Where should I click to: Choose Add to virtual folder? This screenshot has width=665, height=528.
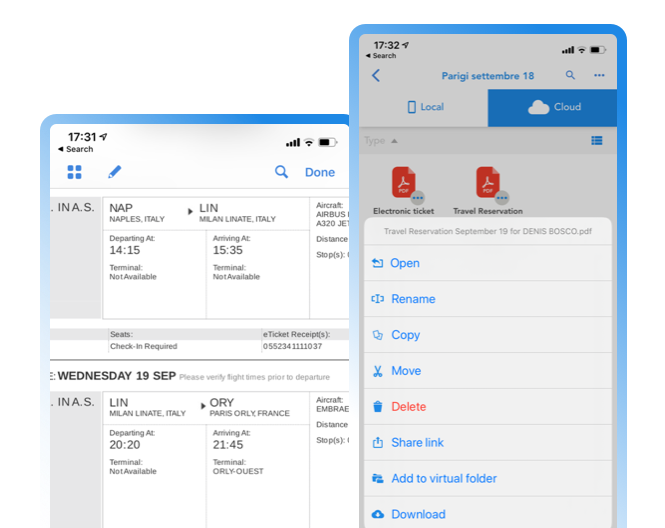pyautogui.click(x=443, y=479)
